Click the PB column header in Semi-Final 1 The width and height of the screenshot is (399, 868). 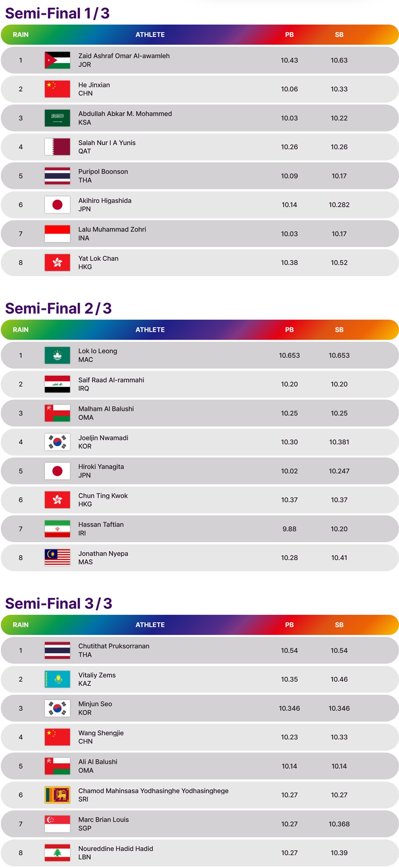click(x=290, y=35)
